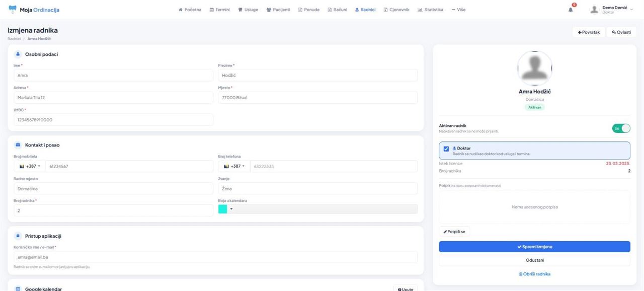Click the Broj mobitela number field

[x=129, y=166]
